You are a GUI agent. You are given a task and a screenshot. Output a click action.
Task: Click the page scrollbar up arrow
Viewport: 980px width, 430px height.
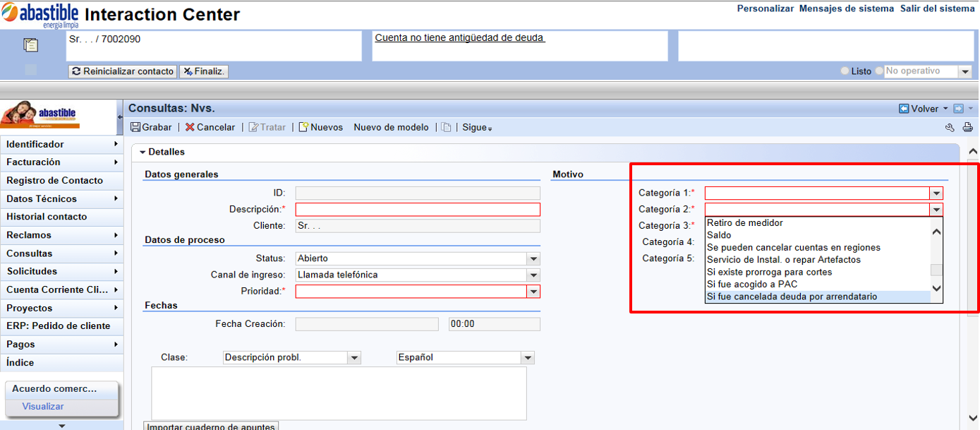tap(973, 152)
